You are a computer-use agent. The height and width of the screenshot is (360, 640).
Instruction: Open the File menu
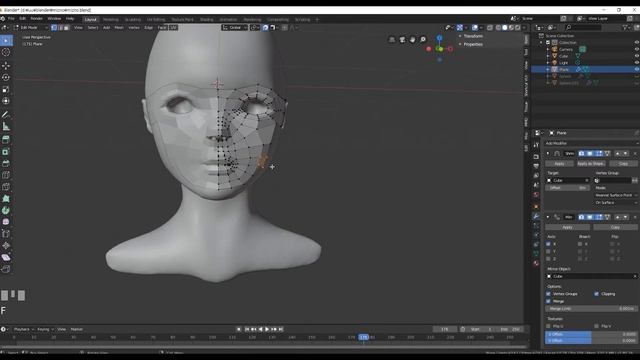pos(11,18)
